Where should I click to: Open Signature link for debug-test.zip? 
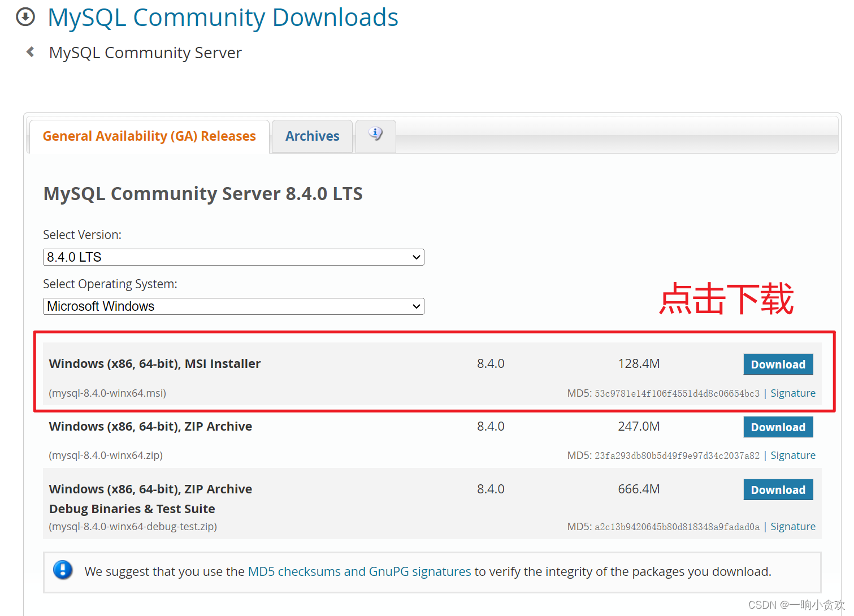[x=793, y=527]
